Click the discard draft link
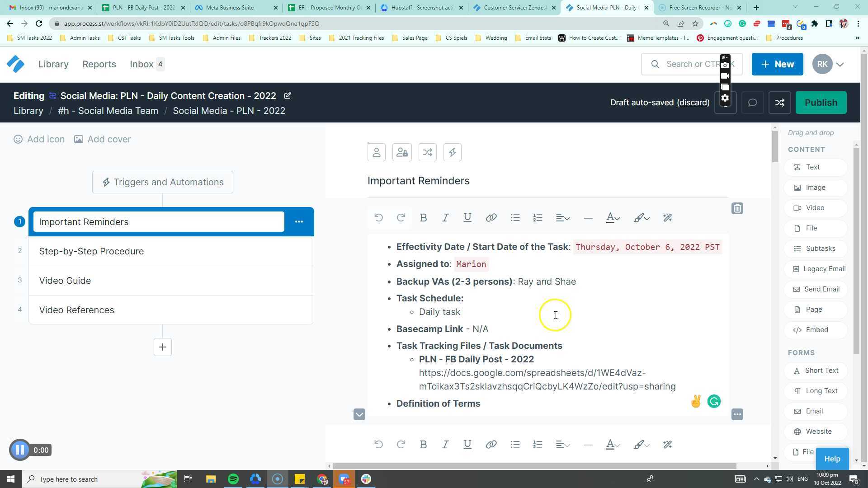 tap(693, 103)
